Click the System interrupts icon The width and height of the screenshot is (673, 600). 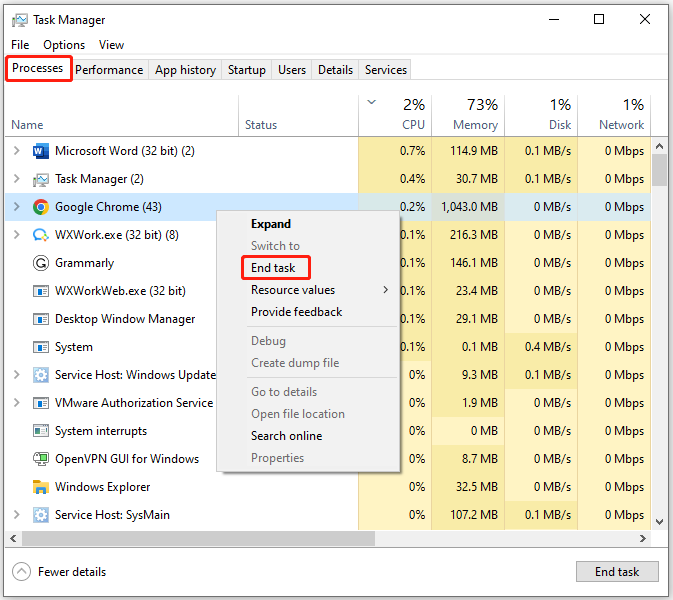point(41,431)
